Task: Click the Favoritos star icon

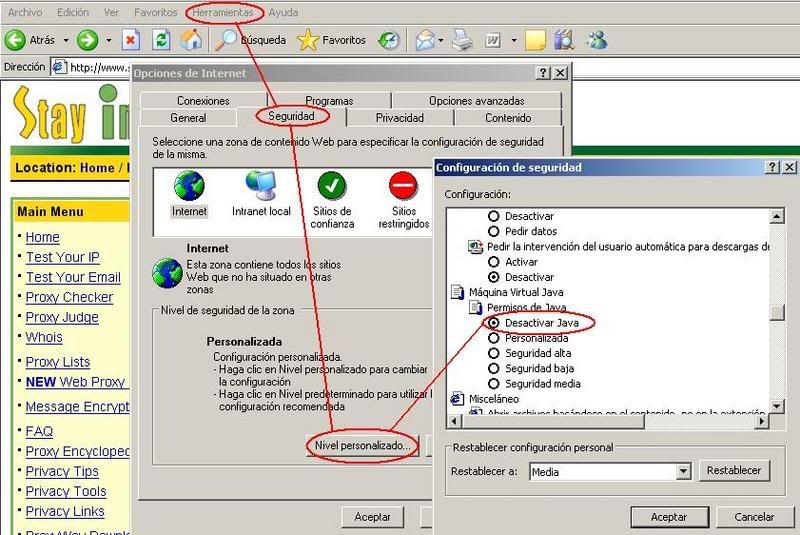Action: click(308, 41)
